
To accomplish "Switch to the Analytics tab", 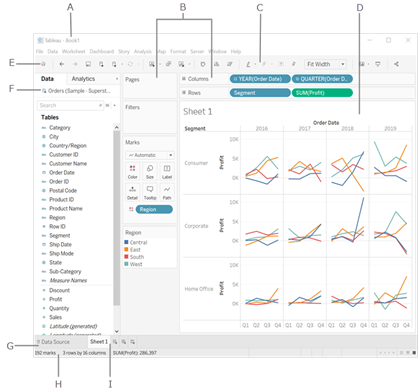I will (x=83, y=79).
